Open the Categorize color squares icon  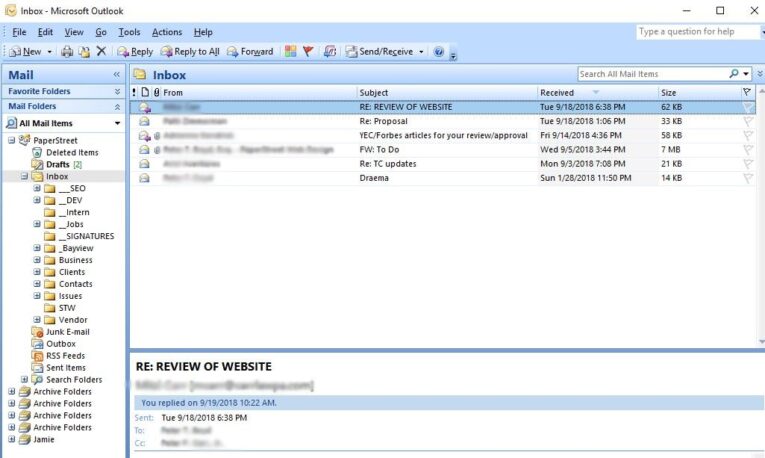(x=290, y=51)
